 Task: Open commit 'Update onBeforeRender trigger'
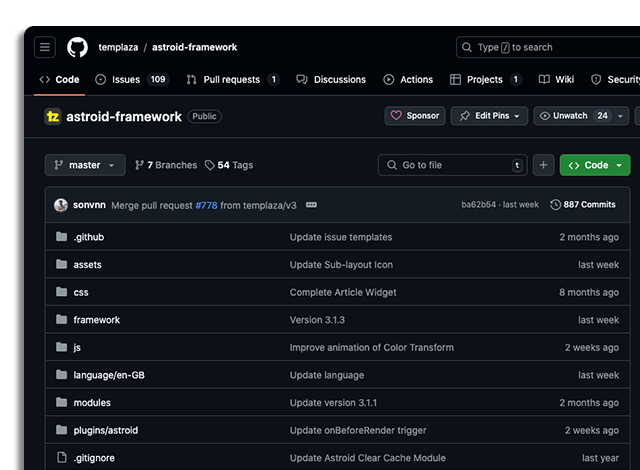click(358, 430)
